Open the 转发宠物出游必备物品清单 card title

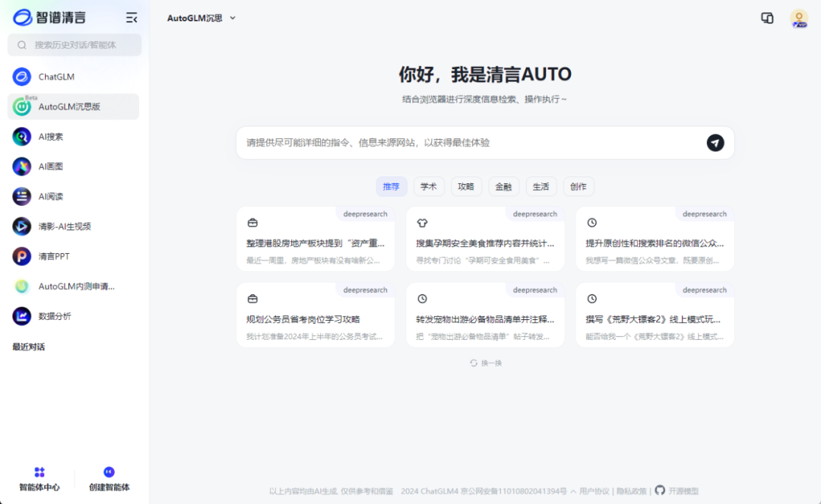(x=485, y=319)
